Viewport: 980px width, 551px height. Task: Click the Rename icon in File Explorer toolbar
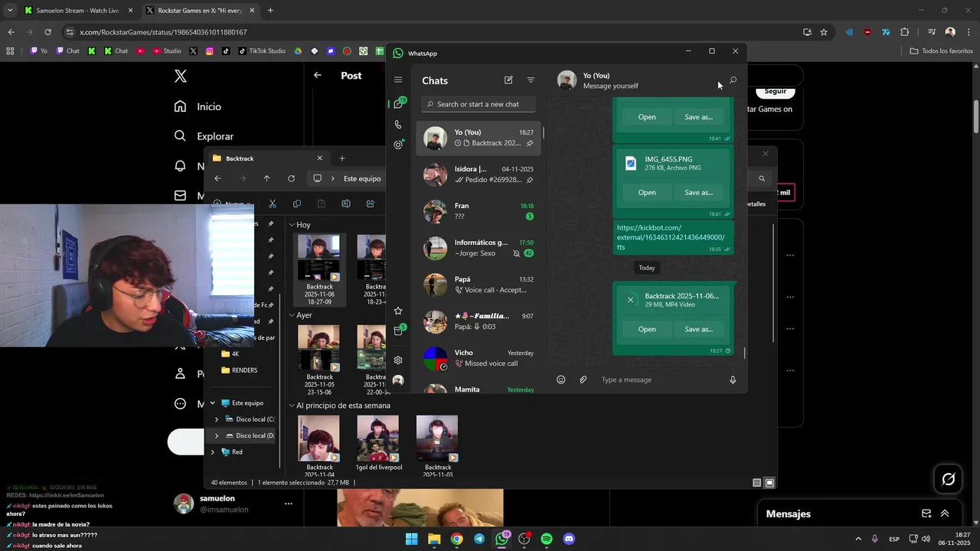point(346,204)
